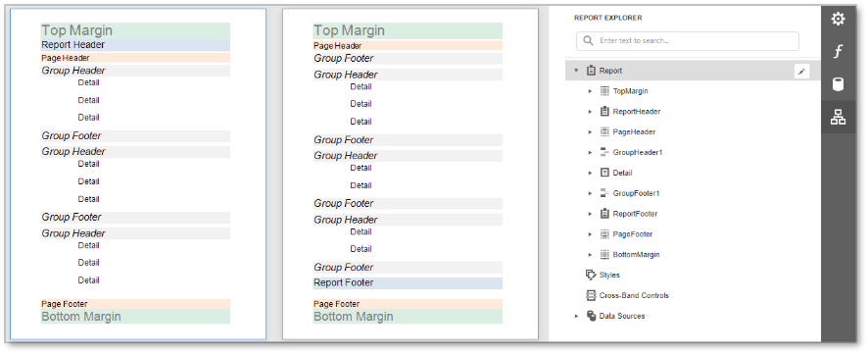Click the Styles icon in tree
Viewport: 868px width, 354px height.
[x=591, y=275]
